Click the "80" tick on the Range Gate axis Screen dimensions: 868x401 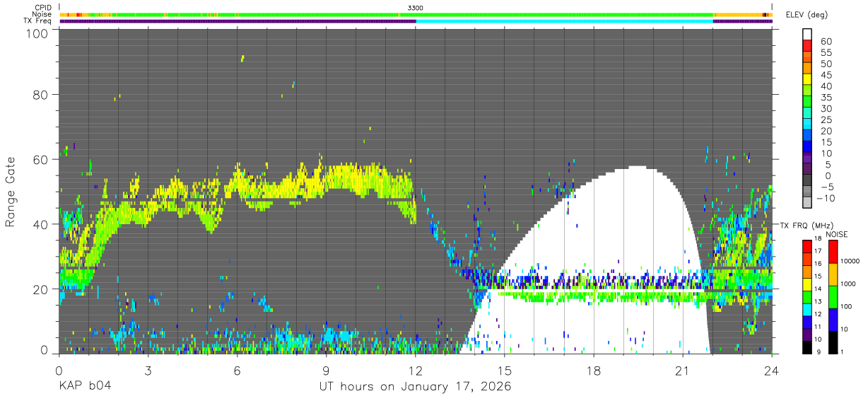(x=41, y=94)
